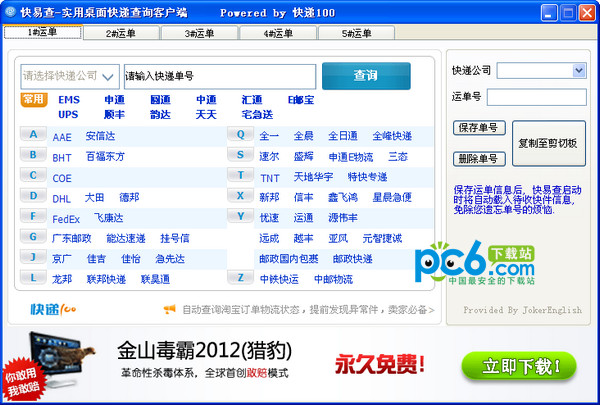Select EMS from common couriers
This screenshot has width=600, height=405.
pos(69,100)
